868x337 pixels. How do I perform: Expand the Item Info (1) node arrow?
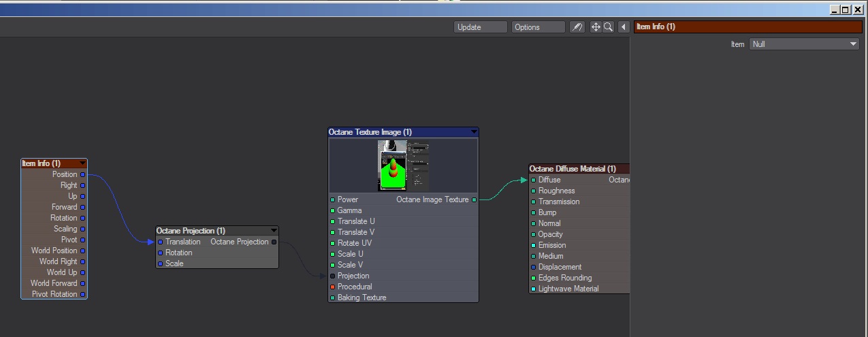click(x=82, y=163)
